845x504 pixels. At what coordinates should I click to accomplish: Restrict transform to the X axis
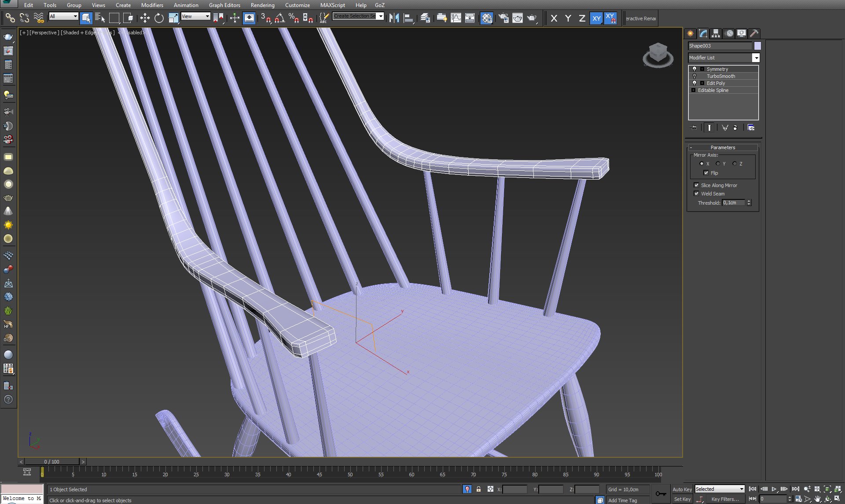point(554,18)
